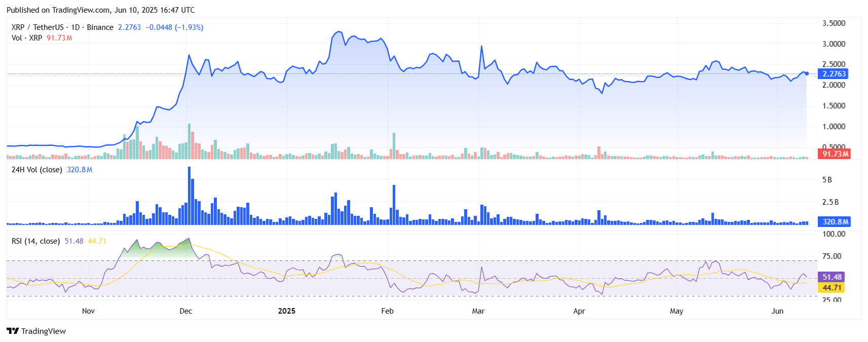Click the blue 320.8M axis tag
This screenshot has width=868, height=342.
834,222
